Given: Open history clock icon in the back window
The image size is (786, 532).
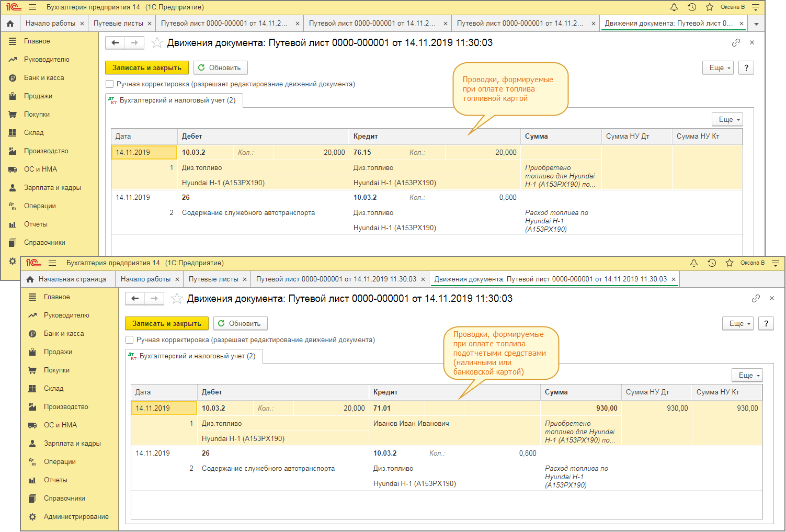Looking at the screenshot, I should [692, 7].
